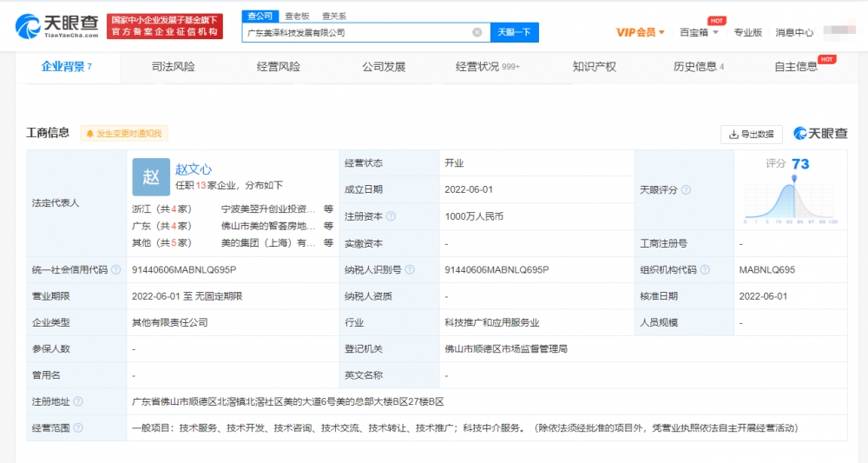Image resolution: width=868 pixels, height=463 pixels.
Task: Select the 公司发展 tab
Action: click(x=384, y=67)
